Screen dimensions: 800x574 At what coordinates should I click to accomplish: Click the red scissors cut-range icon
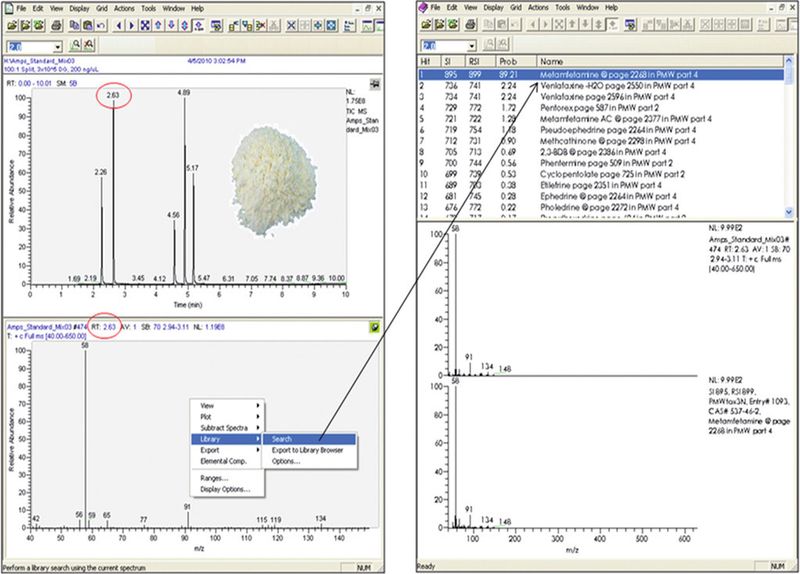click(261, 26)
